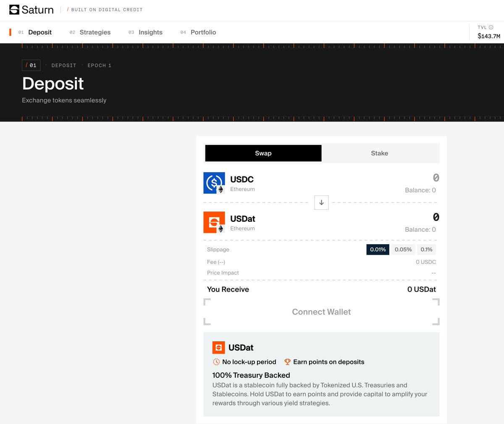The height and width of the screenshot is (424, 504).
Task: Click the swap direction arrow button
Action: coord(321,203)
